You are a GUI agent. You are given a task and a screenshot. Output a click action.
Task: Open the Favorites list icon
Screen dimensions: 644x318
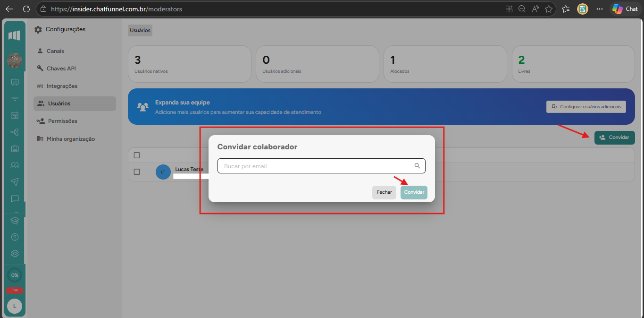click(x=566, y=9)
